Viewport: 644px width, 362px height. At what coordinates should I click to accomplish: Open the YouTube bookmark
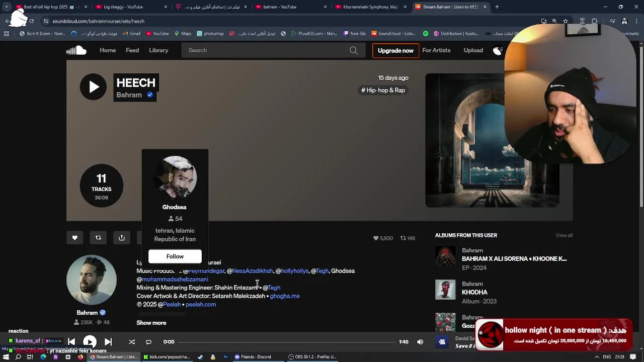pos(157,34)
